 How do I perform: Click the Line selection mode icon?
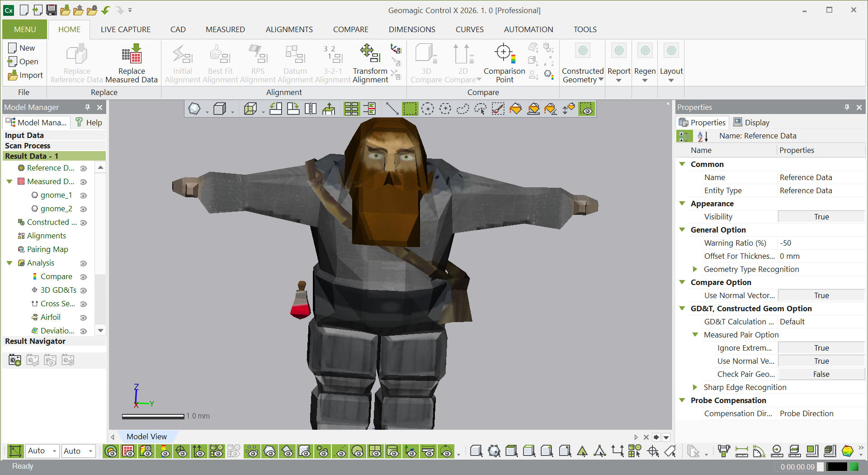tap(392, 109)
